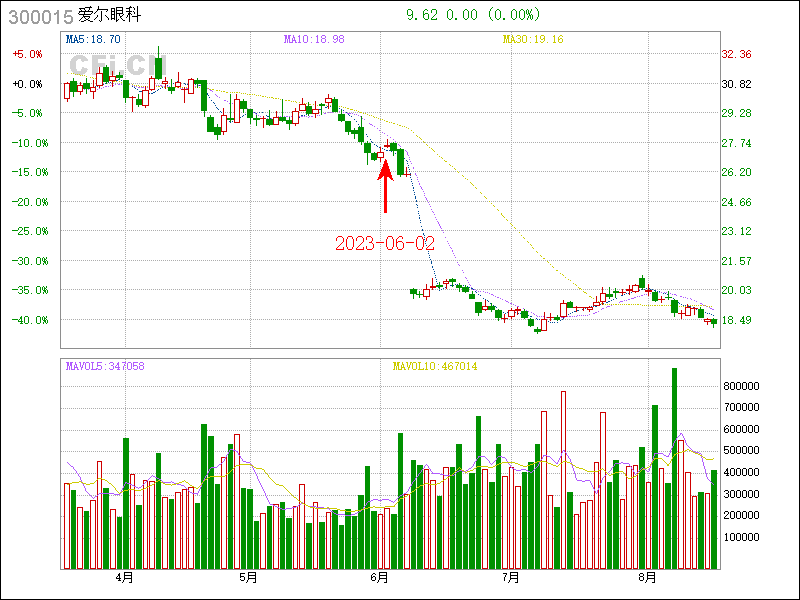800x600 pixels.
Task: Jump to 5月 on the time axis
Action: [248, 578]
